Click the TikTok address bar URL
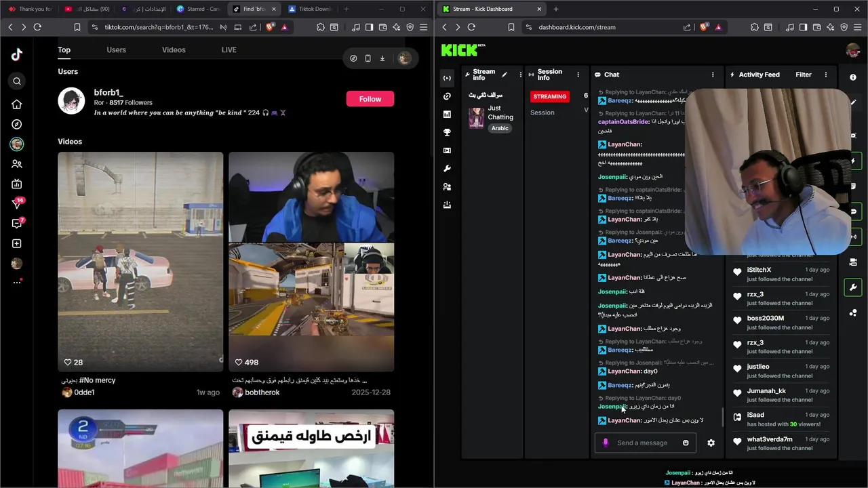The width and height of the screenshot is (868, 488). pyautogui.click(x=159, y=27)
